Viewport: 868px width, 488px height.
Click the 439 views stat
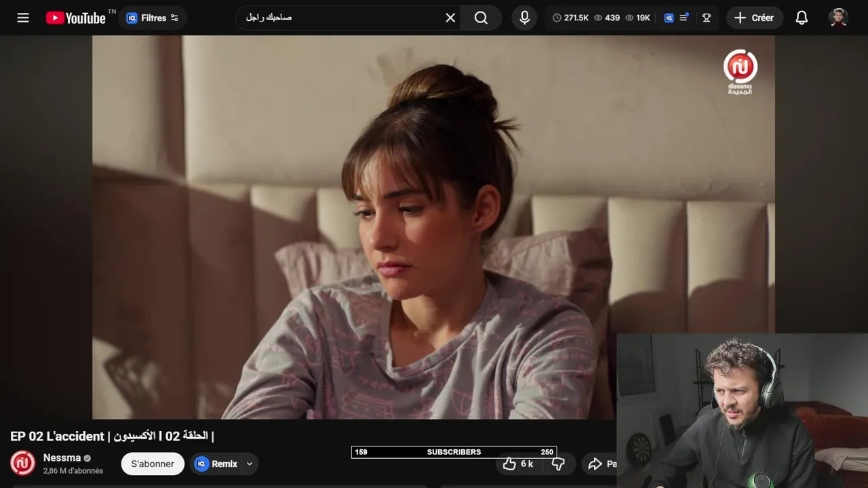point(607,18)
